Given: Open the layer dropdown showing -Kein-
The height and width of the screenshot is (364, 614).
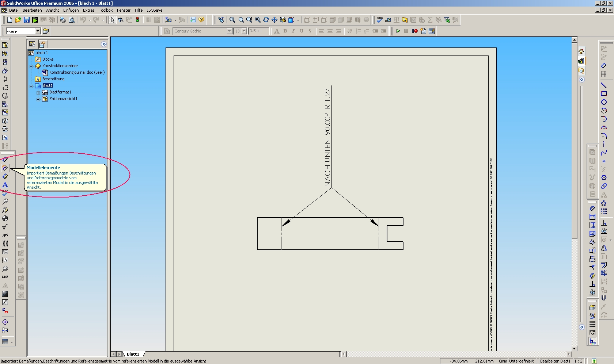Looking at the screenshot, I should click(38, 31).
